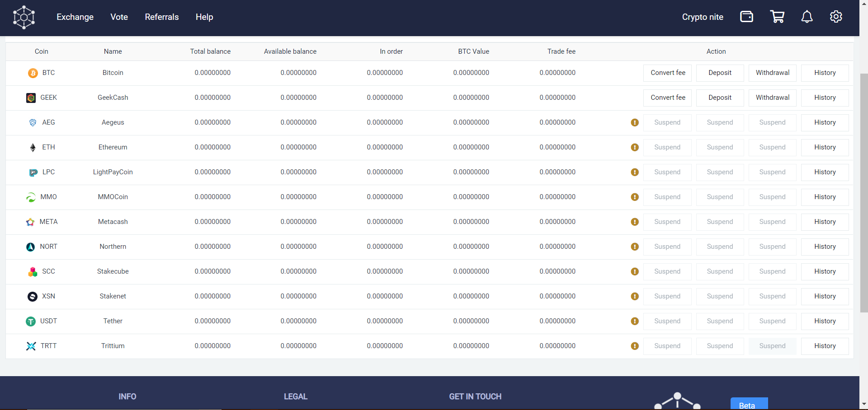Click the LightPayCoin icon
The height and width of the screenshot is (410, 868).
[x=33, y=172]
